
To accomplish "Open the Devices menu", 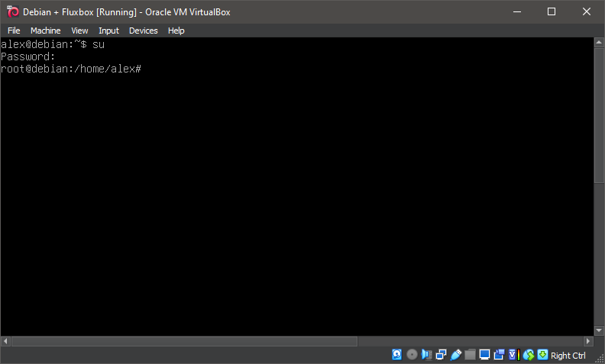I will [143, 31].
